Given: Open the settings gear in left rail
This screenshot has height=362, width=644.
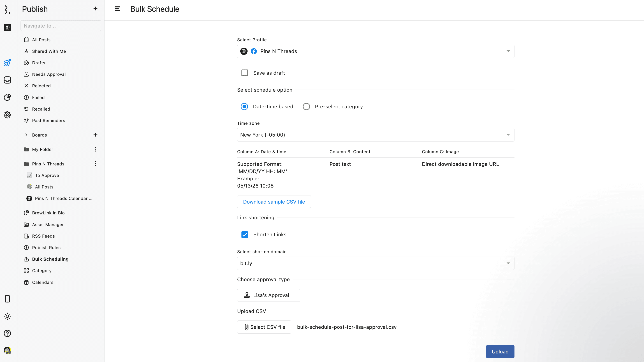Looking at the screenshot, I should click(x=7, y=115).
